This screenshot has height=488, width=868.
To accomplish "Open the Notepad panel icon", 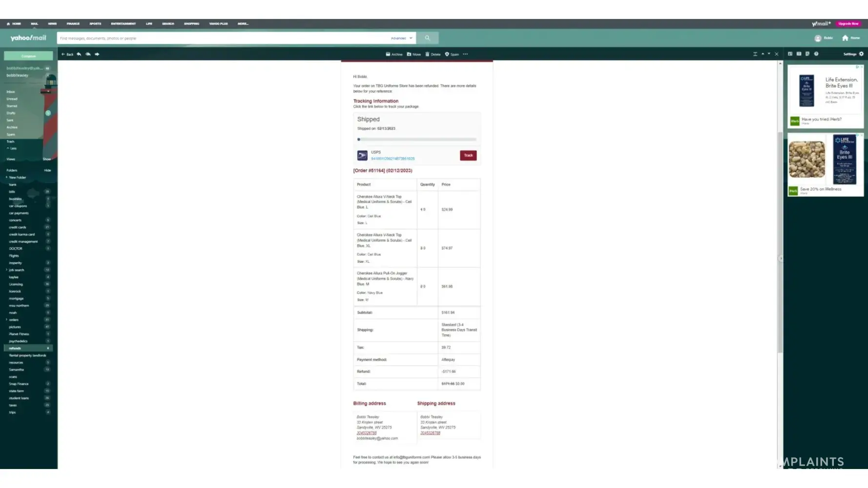I will 807,54.
